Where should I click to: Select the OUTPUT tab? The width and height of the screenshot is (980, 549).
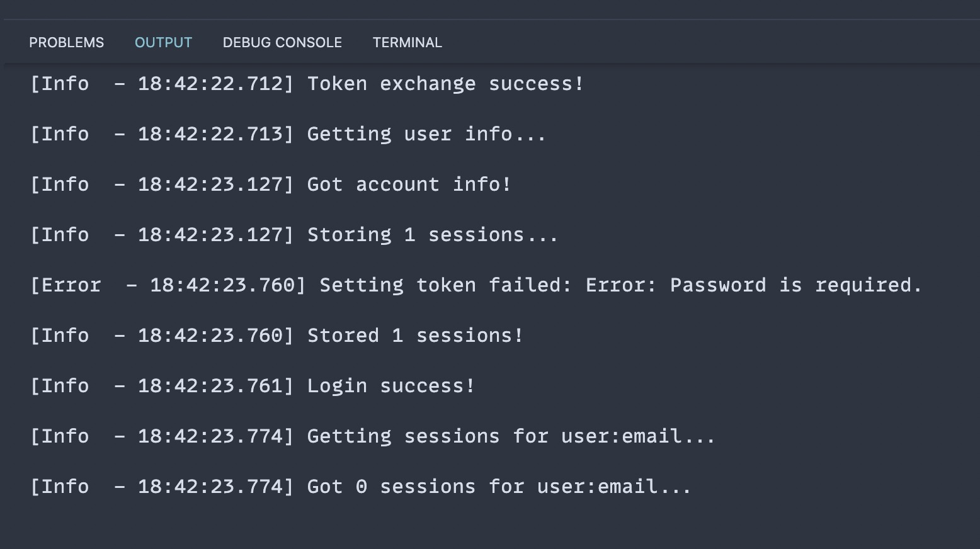(x=163, y=42)
